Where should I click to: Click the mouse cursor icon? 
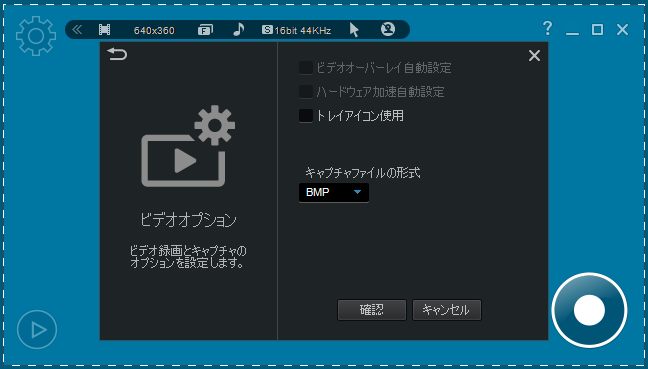tap(354, 30)
